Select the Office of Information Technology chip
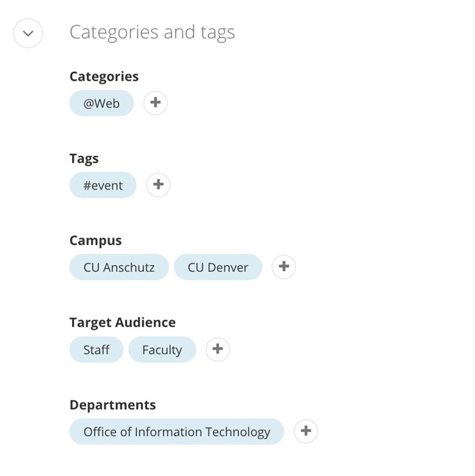 pos(177,431)
